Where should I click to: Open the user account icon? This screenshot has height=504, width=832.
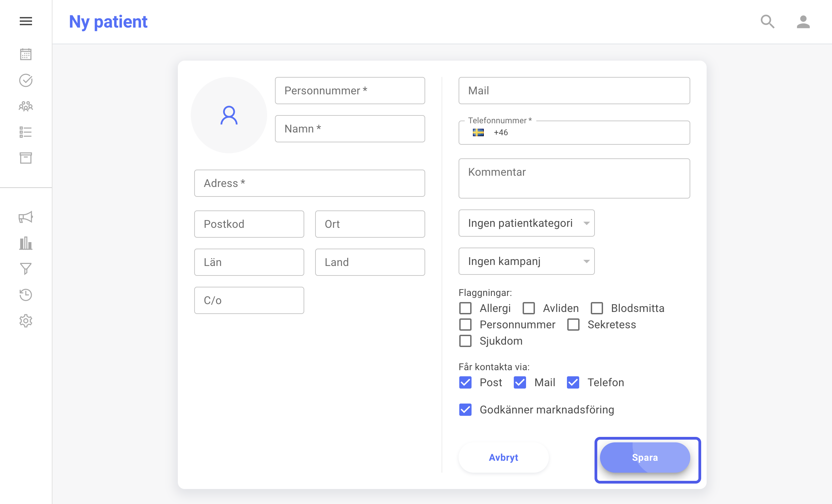click(x=803, y=22)
